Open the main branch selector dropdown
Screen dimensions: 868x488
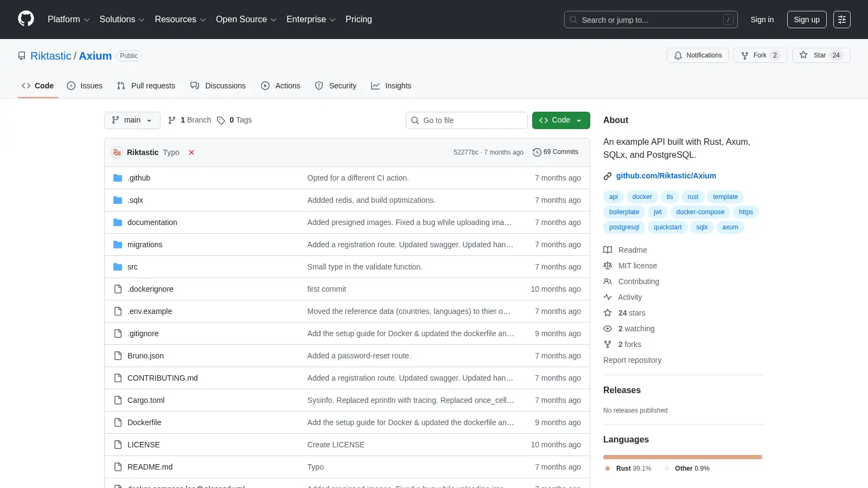pyautogui.click(x=132, y=120)
